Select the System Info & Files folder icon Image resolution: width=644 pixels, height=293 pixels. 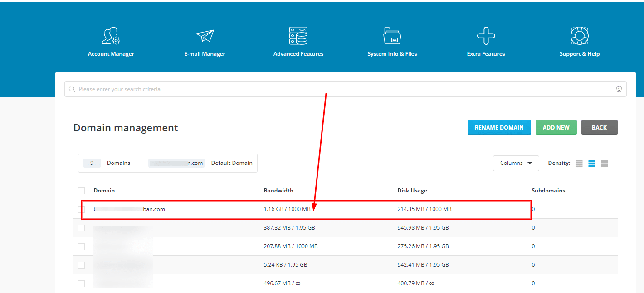(x=392, y=36)
